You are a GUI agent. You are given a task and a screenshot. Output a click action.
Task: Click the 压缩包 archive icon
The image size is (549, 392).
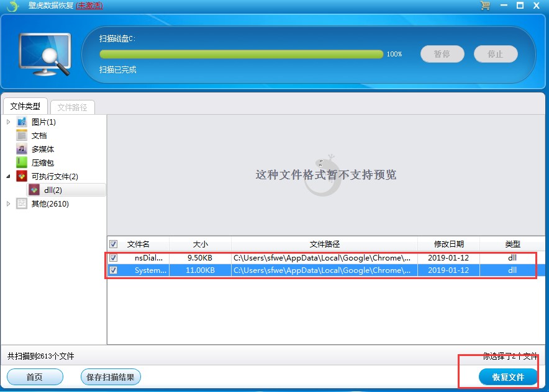[21, 163]
